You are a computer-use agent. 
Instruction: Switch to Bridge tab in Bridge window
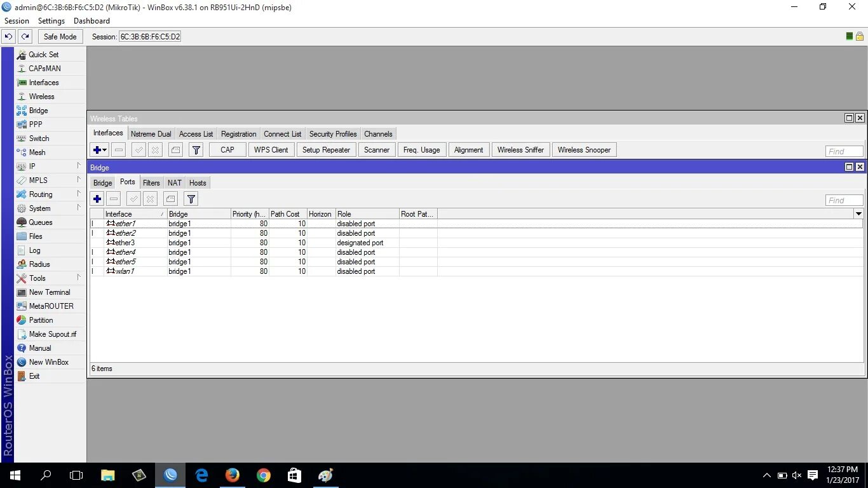click(x=103, y=183)
